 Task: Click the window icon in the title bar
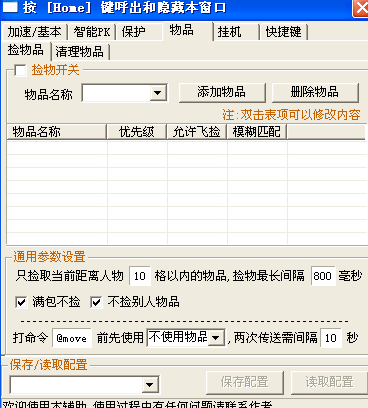(10, 7)
